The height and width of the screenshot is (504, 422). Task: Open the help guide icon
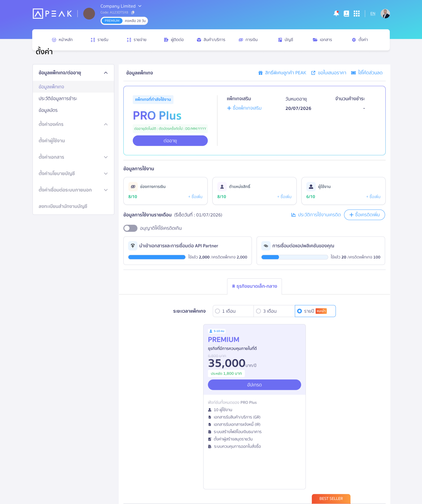[346, 13]
